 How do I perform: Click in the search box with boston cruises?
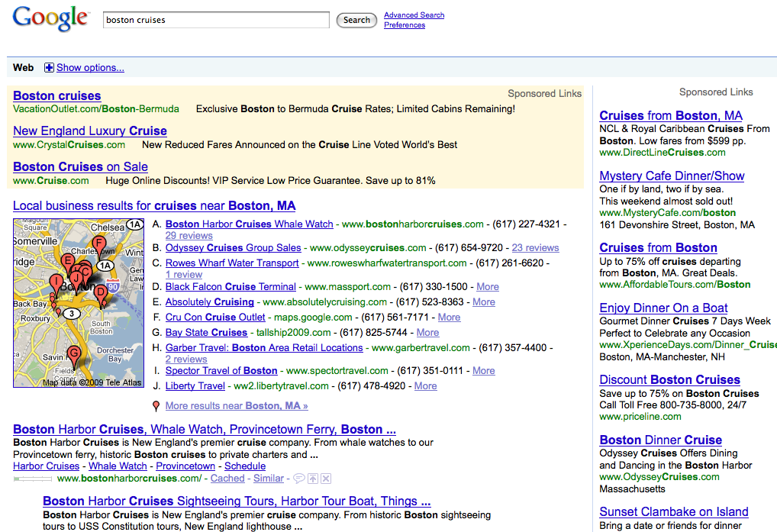[216, 20]
